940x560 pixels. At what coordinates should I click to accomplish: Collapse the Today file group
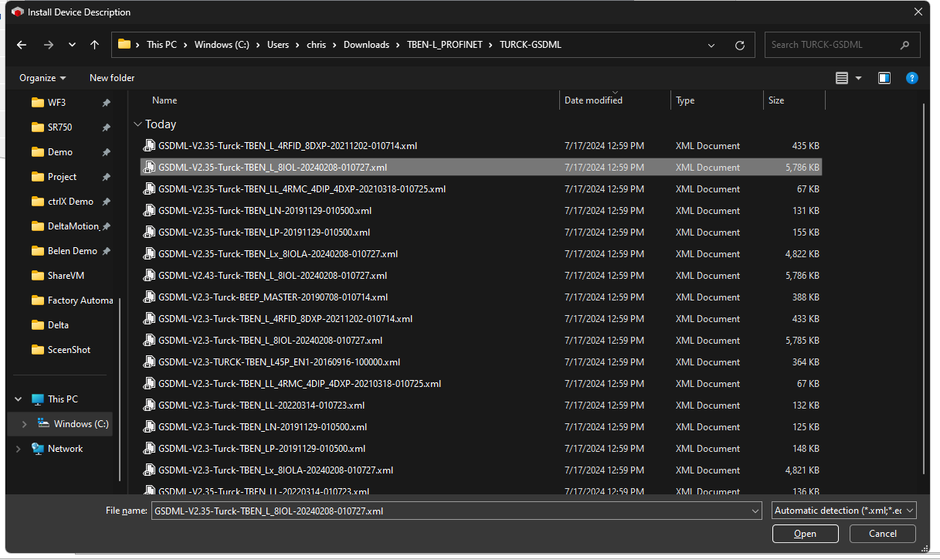pyautogui.click(x=137, y=124)
